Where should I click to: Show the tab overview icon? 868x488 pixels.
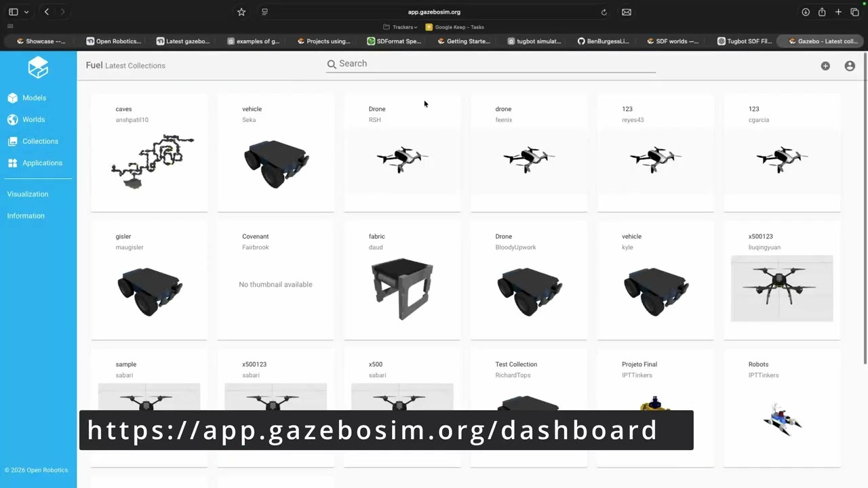pyautogui.click(x=854, y=12)
